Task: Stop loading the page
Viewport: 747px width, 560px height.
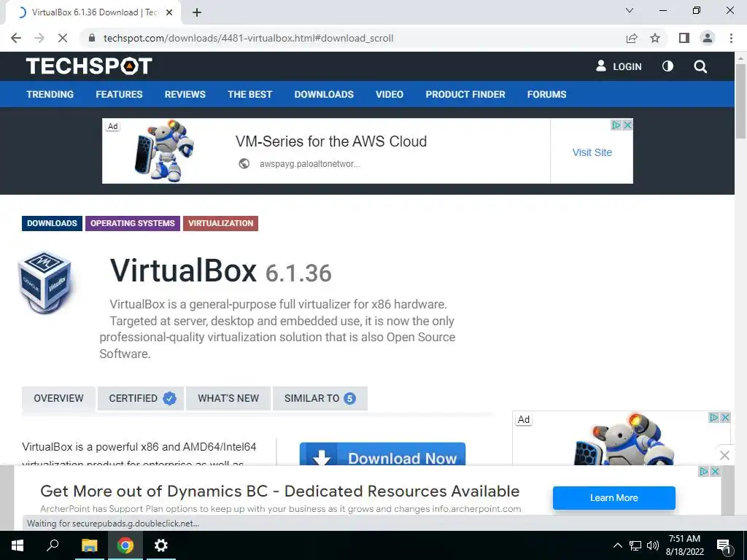Action: point(63,38)
